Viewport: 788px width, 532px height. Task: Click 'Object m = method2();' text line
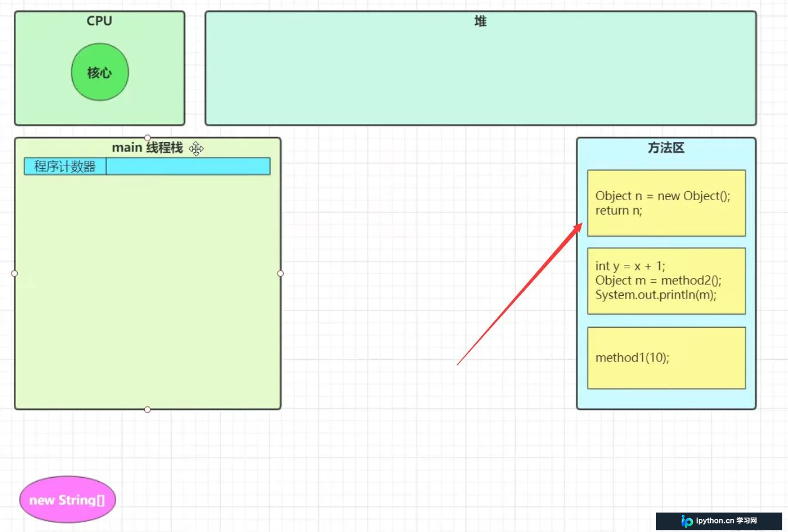coord(658,280)
